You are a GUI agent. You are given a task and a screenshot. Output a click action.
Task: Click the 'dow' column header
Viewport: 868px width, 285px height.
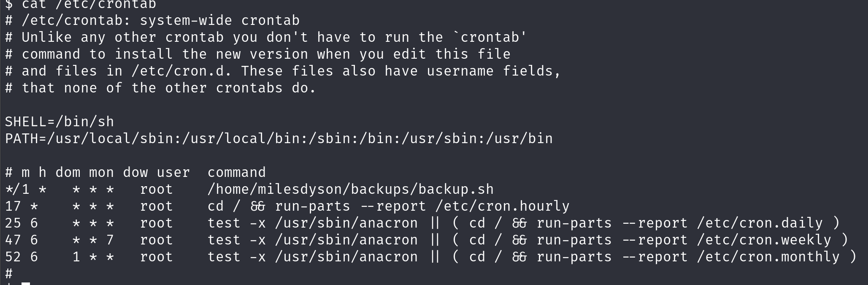tap(135, 172)
